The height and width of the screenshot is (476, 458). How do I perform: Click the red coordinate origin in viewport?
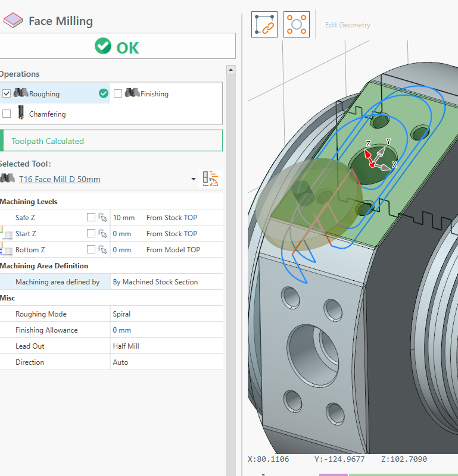click(x=373, y=164)
